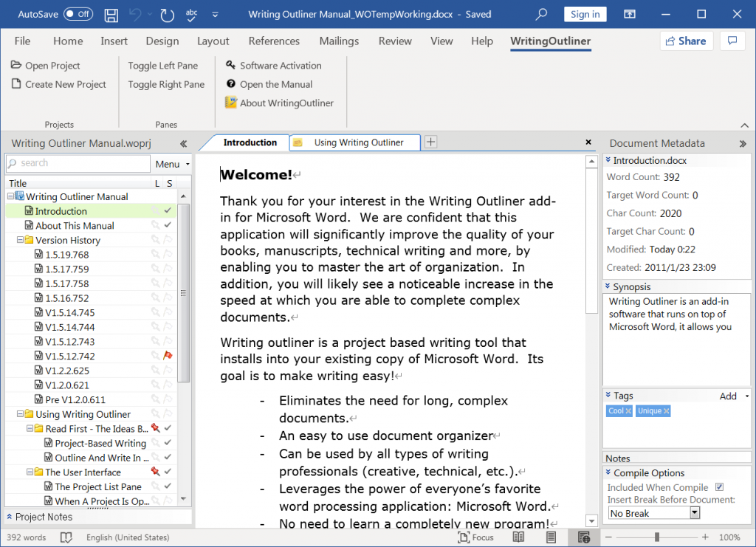
Task: Collapse The User Interface folder
Action: (x=30, y=472)
